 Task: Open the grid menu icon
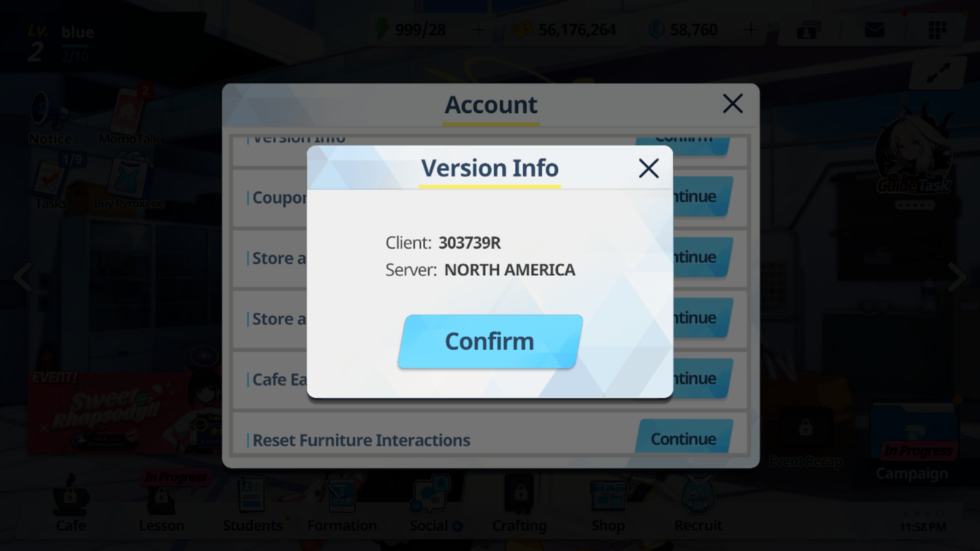point(937,30)
